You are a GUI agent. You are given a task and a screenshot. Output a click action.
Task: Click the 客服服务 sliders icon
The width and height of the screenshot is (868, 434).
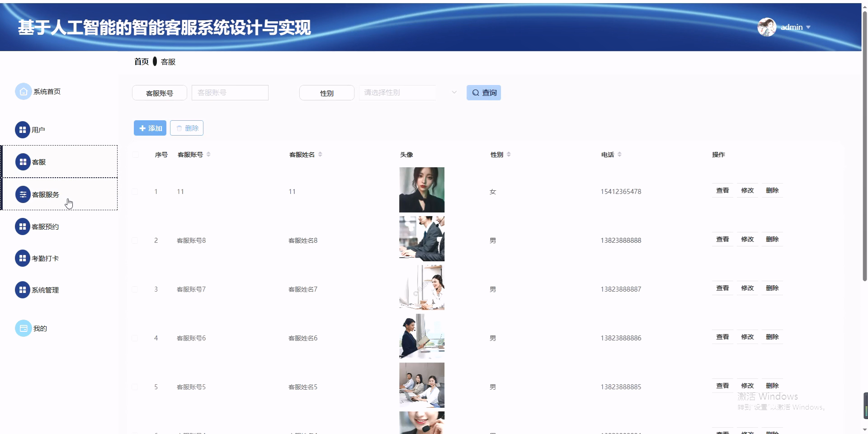point(23,194)
